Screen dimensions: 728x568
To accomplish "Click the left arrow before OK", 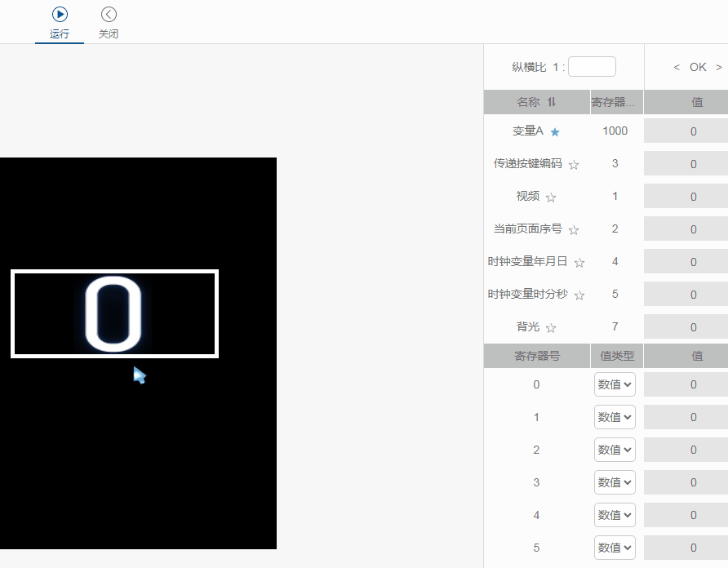I will 675,67.
